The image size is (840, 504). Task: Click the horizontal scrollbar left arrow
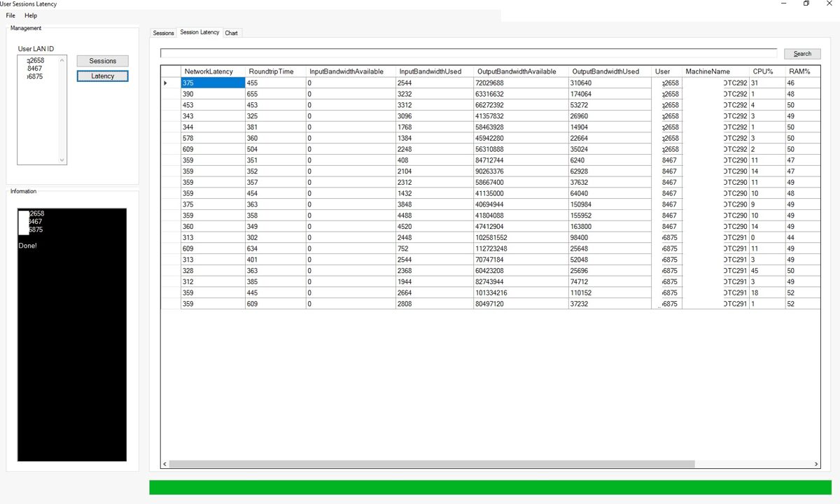pyautogui.click(x=165, y=464)
